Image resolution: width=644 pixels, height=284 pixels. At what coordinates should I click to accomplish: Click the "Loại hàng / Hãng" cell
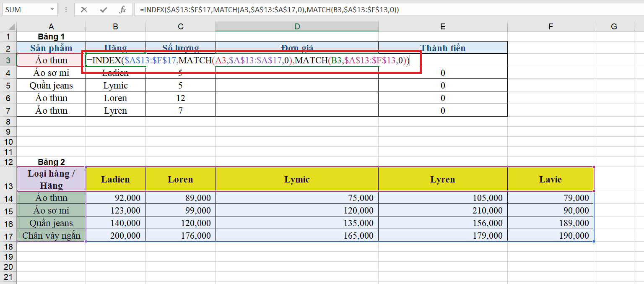click(x=51, y=180)
